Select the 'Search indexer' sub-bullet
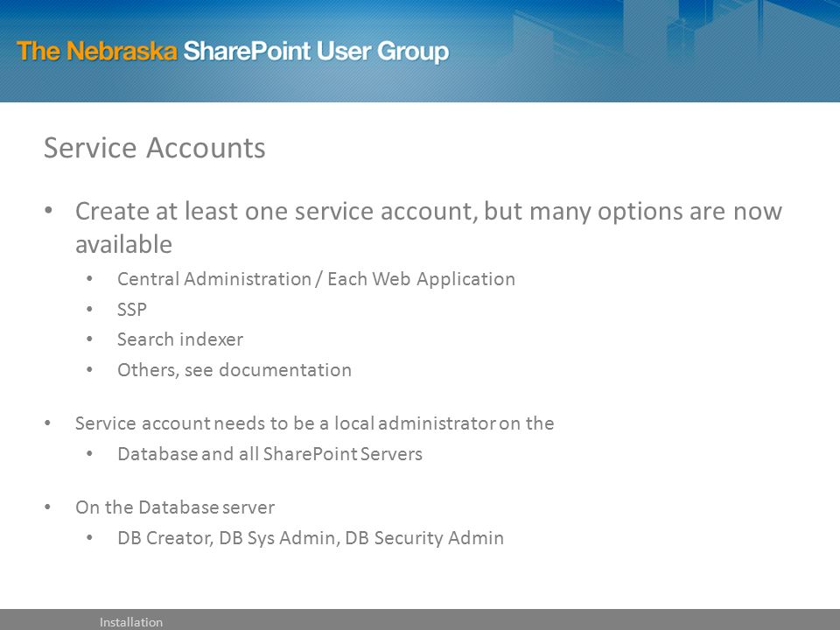Screen dimensions: 840x630 [x=180, y=339]
